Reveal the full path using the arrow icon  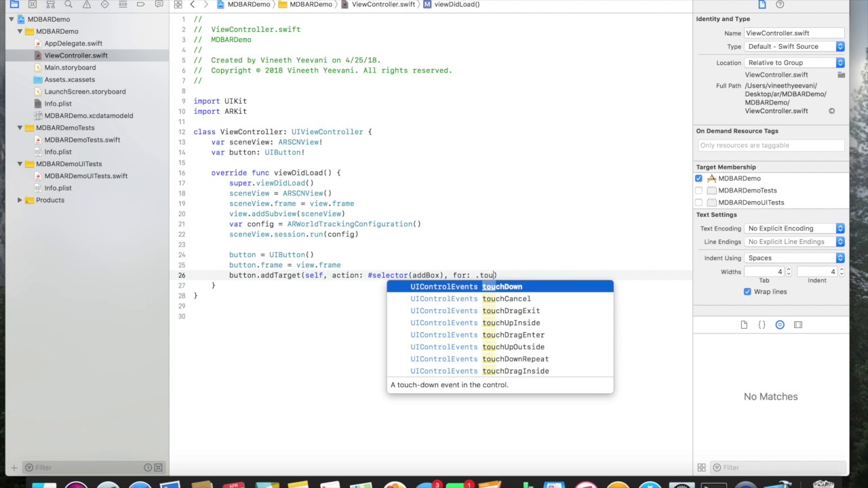(x=831, y=110)
